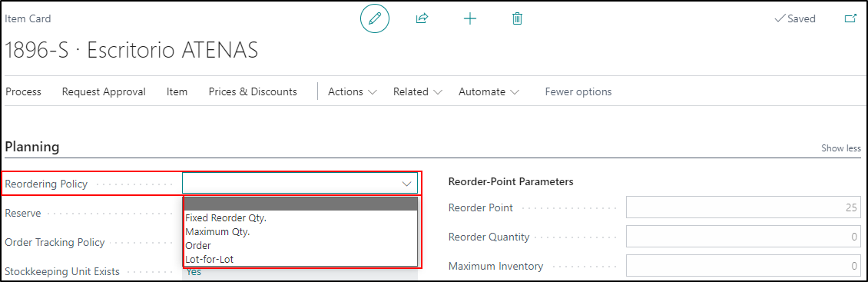Expand the Actions menu
Viewport: 868px width, 282px height.
click(x=352, y=92)
